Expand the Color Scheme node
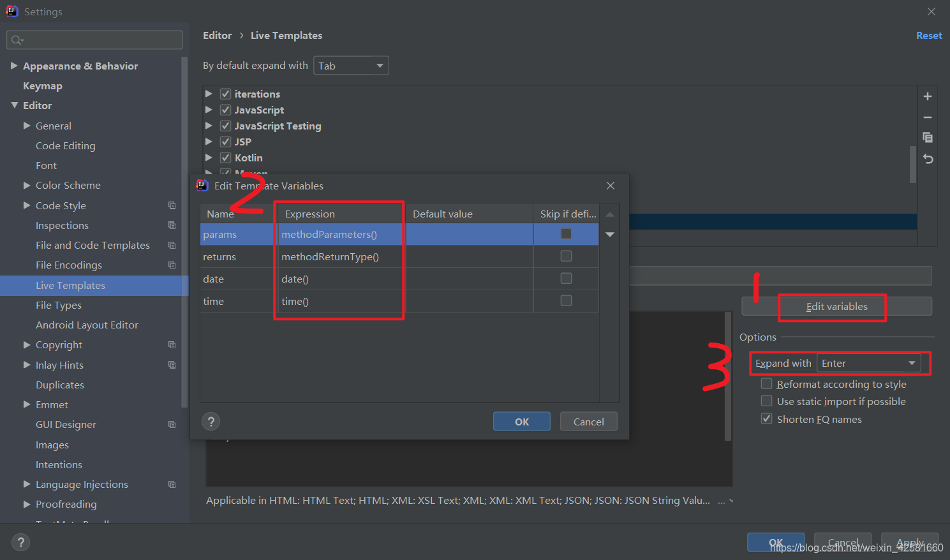 pyautogui.click(x=27, y=185)
